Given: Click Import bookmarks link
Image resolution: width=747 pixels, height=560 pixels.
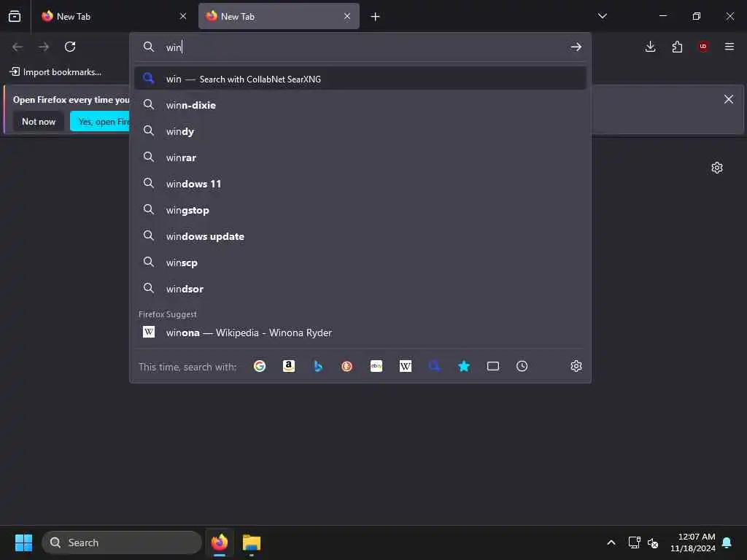Looking at the screenshot, I should (x=55, y=72).
